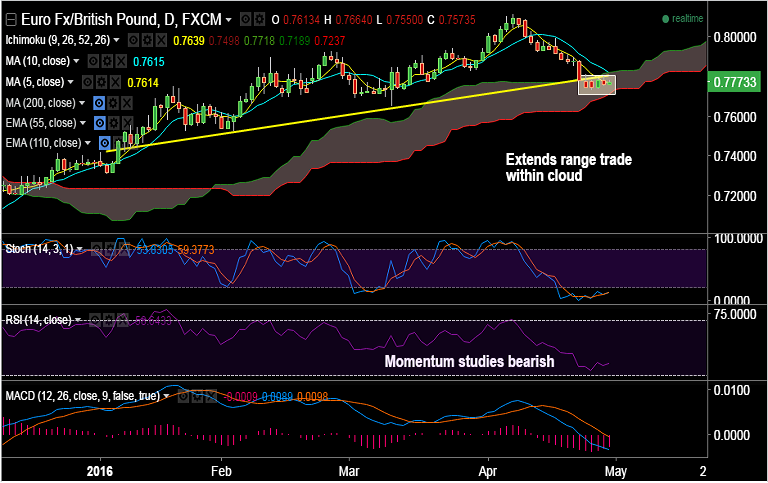
Task: Toggle Stoch indicator visibility eye
Action: pyautogui.click(x=97, y=250)
